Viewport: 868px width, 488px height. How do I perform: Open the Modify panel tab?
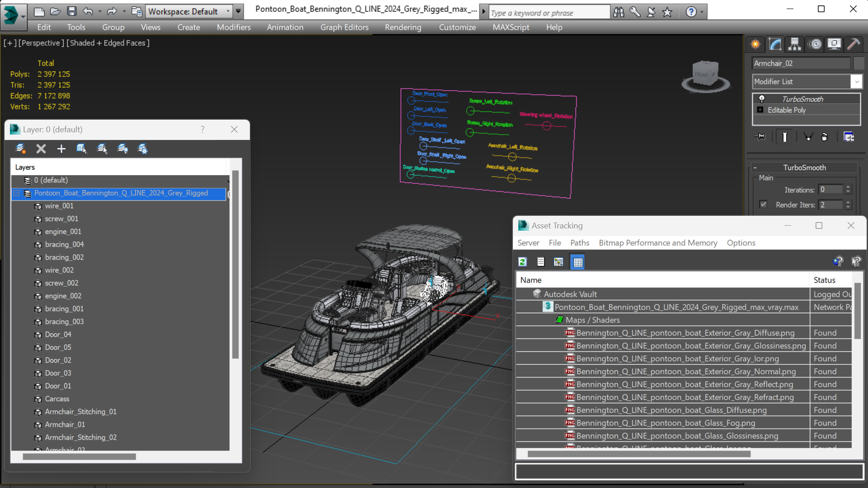(x=775, y=44)
